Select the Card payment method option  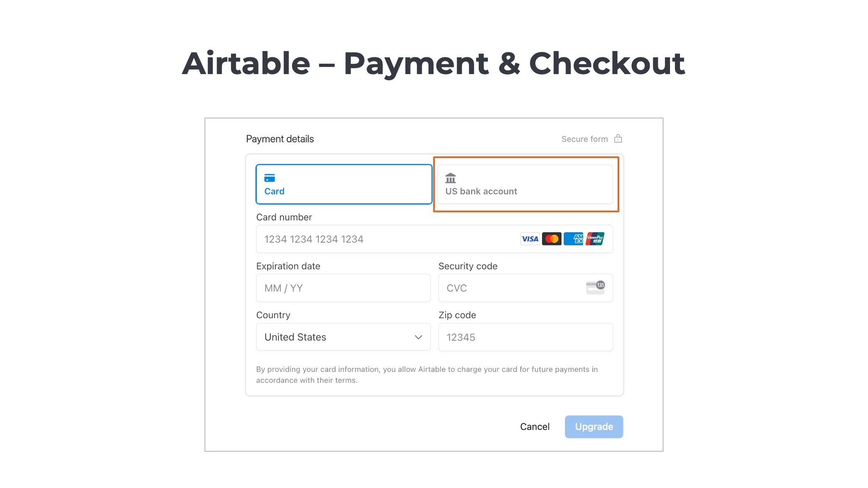click(344, 184)
